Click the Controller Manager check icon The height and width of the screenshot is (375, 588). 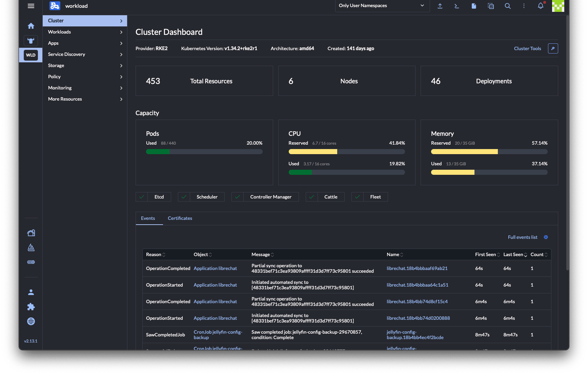pos(238,197)
